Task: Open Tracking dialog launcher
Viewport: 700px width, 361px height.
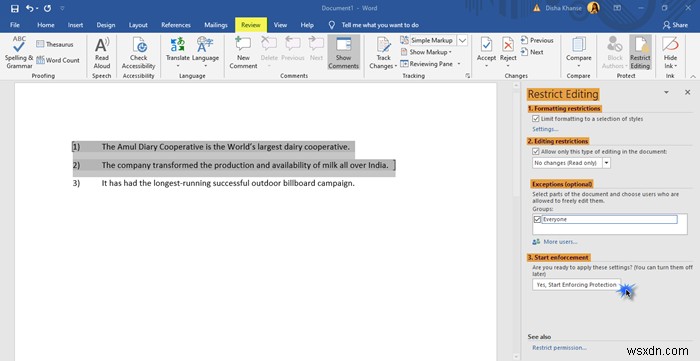Action: [x=467, y=76]
